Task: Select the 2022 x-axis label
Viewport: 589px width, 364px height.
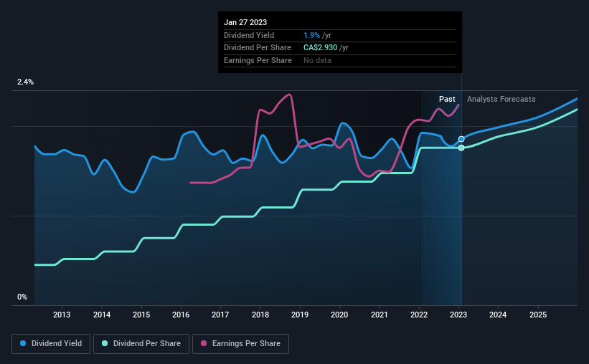Action: pyautogui.click(x=419, y=315)
